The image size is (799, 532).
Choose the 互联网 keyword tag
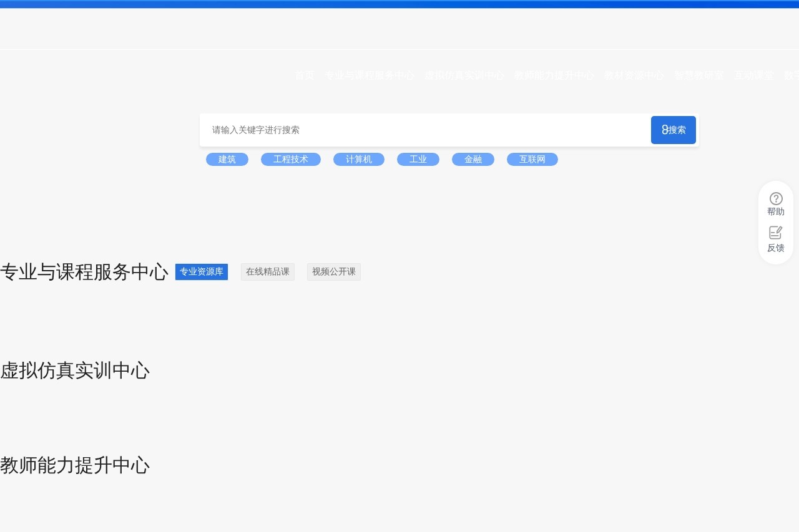coord(532,160)
